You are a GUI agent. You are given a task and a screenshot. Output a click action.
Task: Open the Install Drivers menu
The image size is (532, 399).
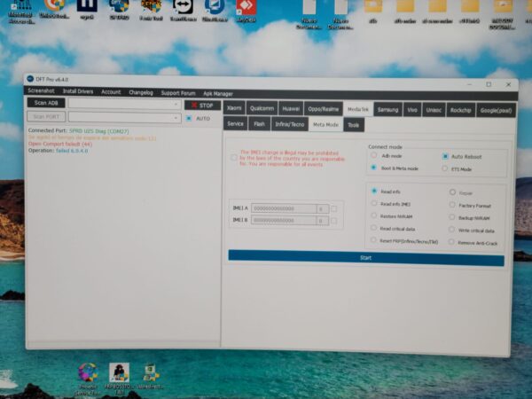[x=78, y=91]
